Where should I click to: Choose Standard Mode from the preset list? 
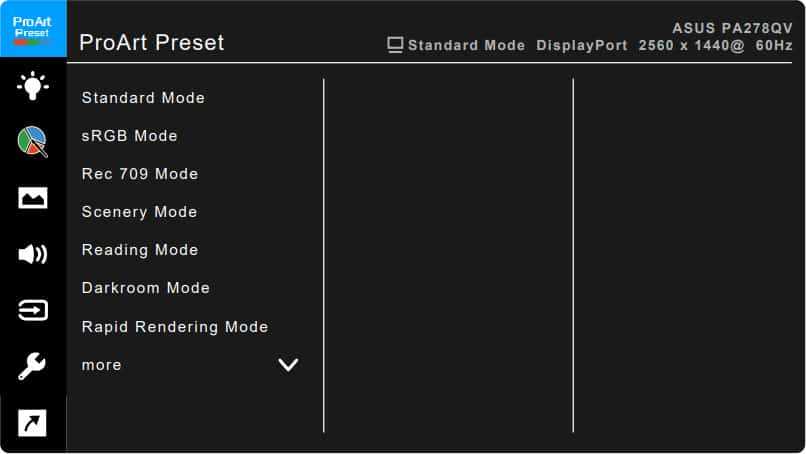(143, 98)
